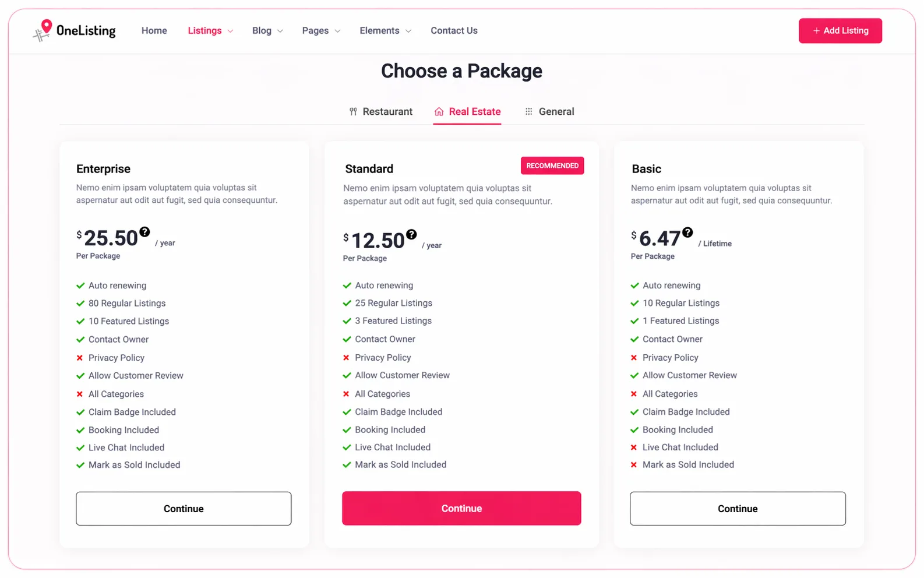The image size is (924, 578).
Task: Expand the Pages dropdown in navbar
Action: point(321,30)
